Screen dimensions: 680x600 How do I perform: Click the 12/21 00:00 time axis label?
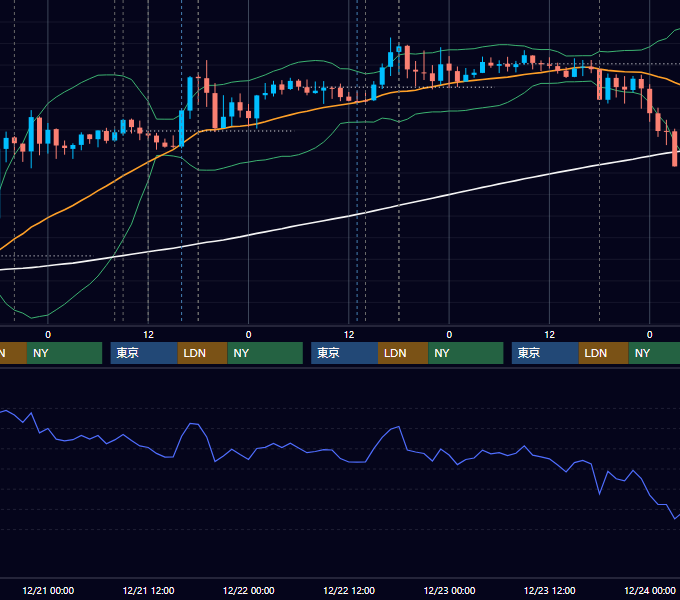tap(48, 590)
